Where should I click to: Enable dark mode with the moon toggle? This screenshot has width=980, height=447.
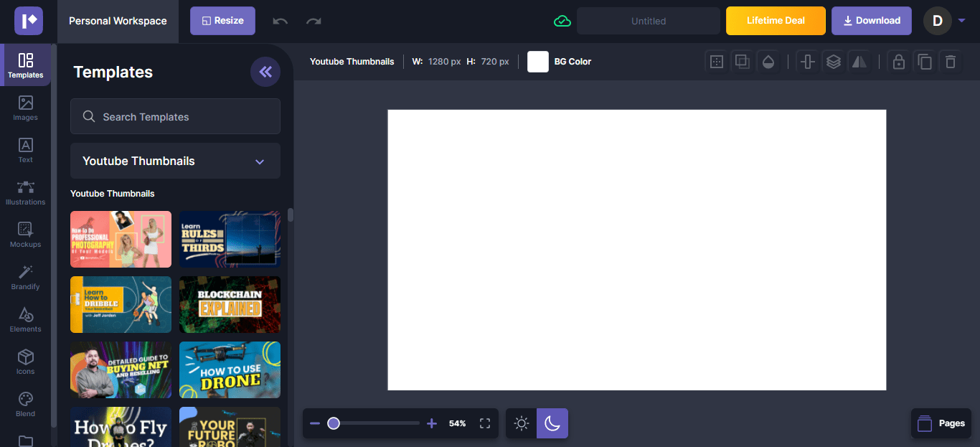pos(552,423)
